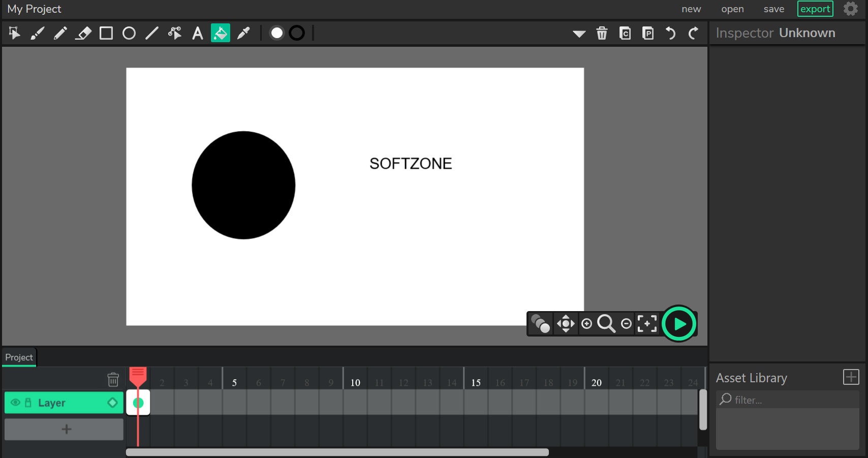The width and height of the screenshot is (868, 458).
Task: Click the Paste icon in toolbar
Action: (648, 33)
